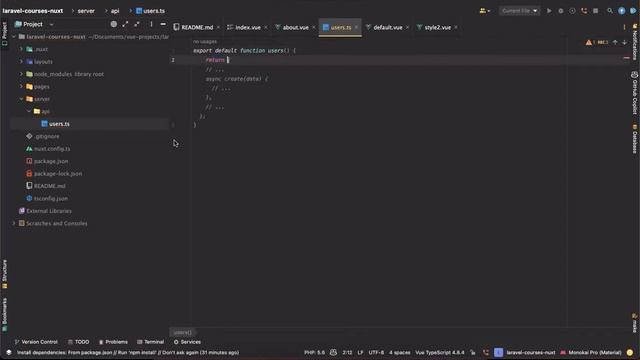
Task: Click the api breadcrumb in navigation bar
Action: (x=115, y=11)
